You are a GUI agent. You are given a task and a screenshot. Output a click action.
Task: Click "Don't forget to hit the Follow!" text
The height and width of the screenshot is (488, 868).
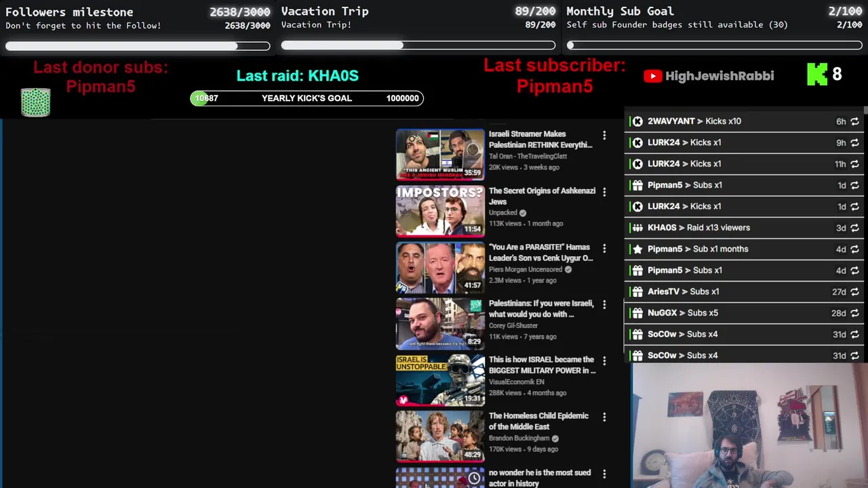point(83,26)
